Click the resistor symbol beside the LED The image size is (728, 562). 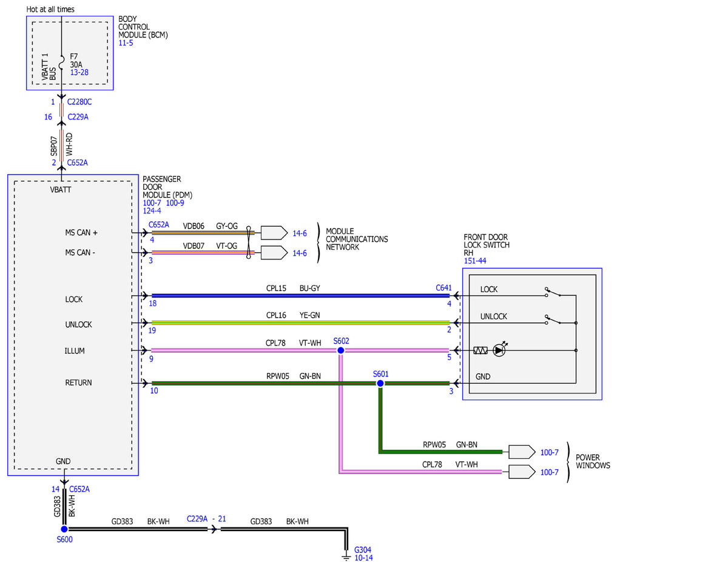[481, 350]
